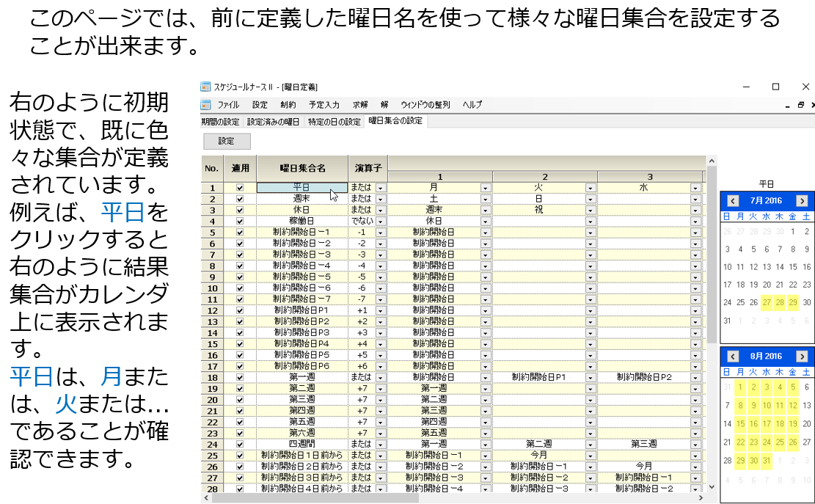Click the 8月 2016 month title

coord(766,357)
